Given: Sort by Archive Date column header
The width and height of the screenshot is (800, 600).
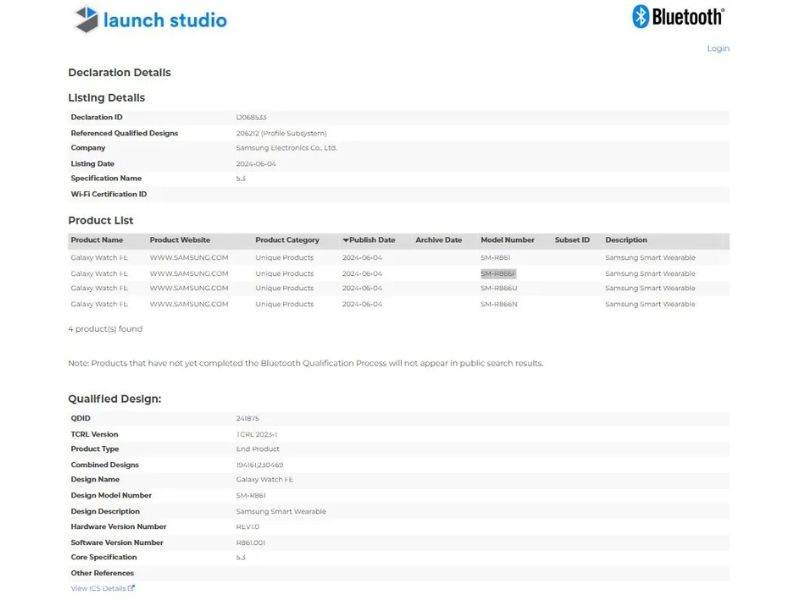Looking at the screenshot, I should tap(438, 240).
